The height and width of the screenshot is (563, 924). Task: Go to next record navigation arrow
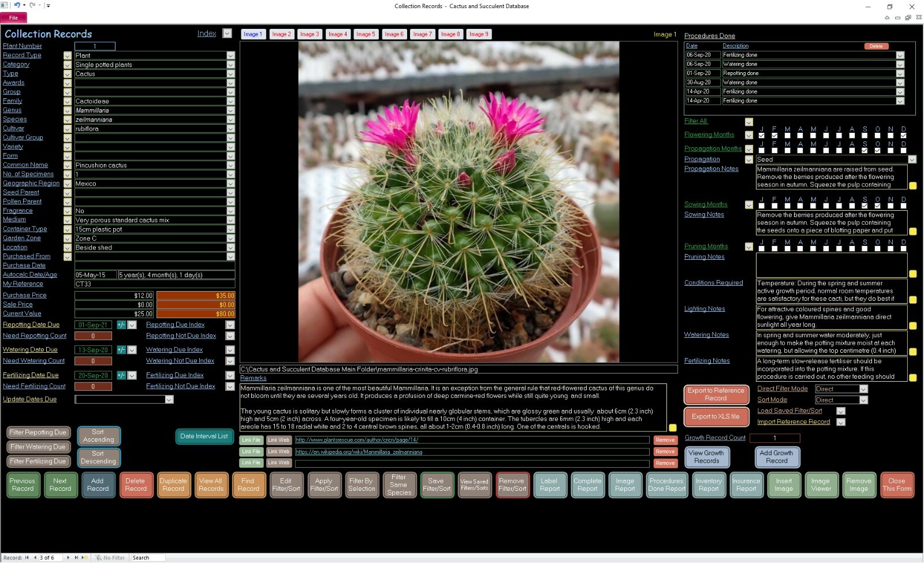(68, 557)
